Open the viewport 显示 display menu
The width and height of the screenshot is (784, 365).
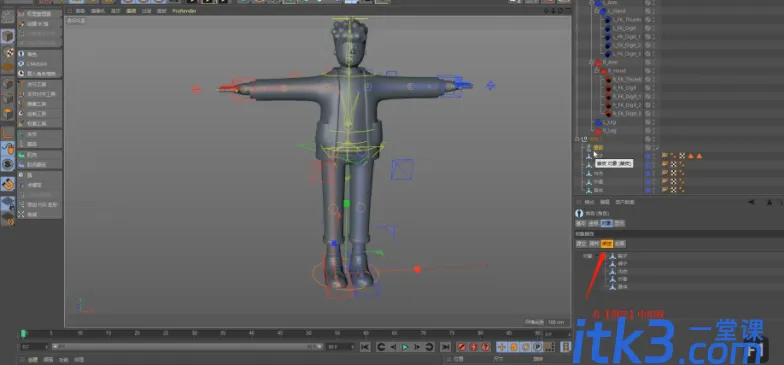click(116, 10)
